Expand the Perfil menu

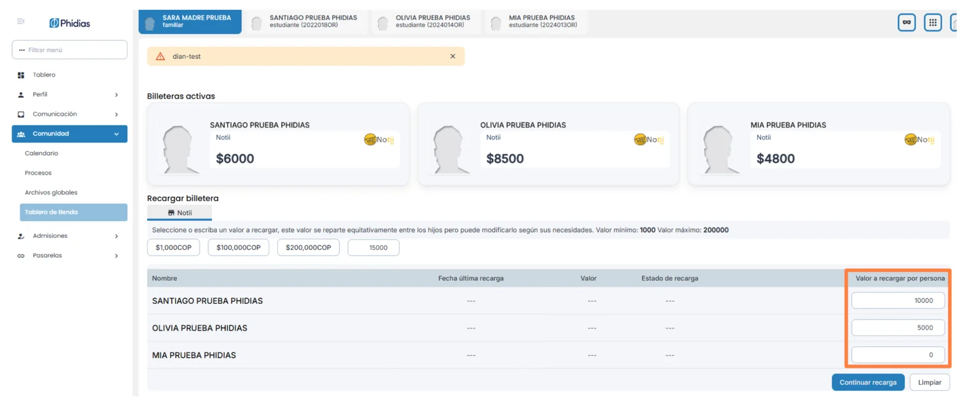point(69,94)
